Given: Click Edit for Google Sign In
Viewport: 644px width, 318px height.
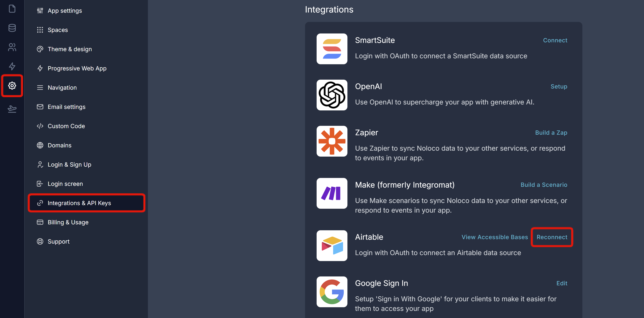Looking at the screenshot, I should pos(562,283).
